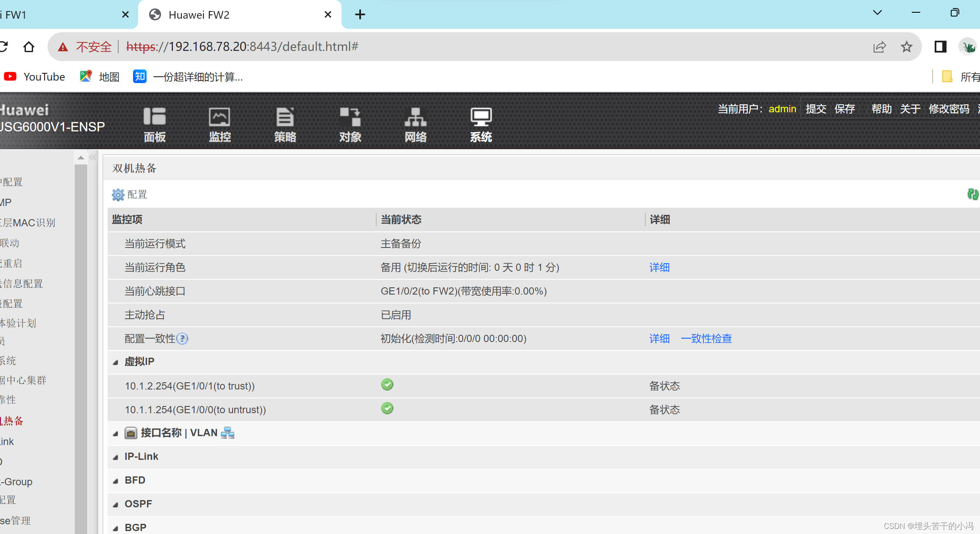Viewport: 980px width, 534px height.
Task: Click the green refresh icon
Action: coord(972,195)
